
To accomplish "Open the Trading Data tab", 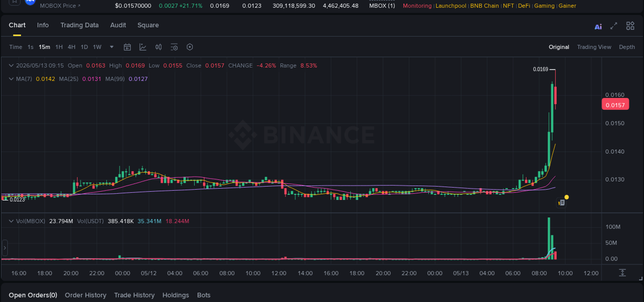I will [x=79, y=25].
